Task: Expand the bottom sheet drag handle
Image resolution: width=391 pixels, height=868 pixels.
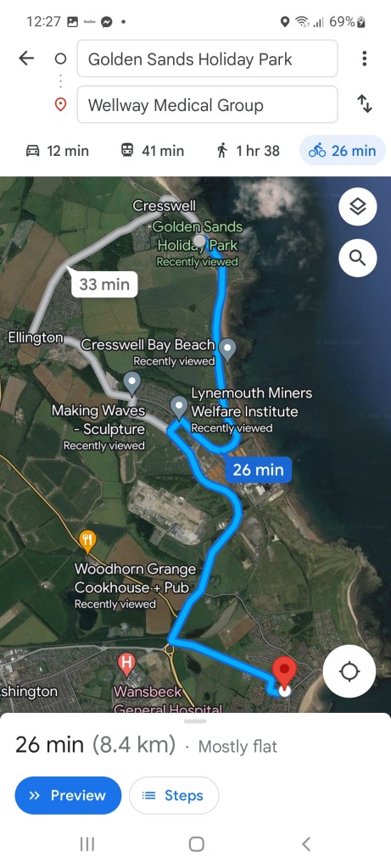Action: click(195, 721)
